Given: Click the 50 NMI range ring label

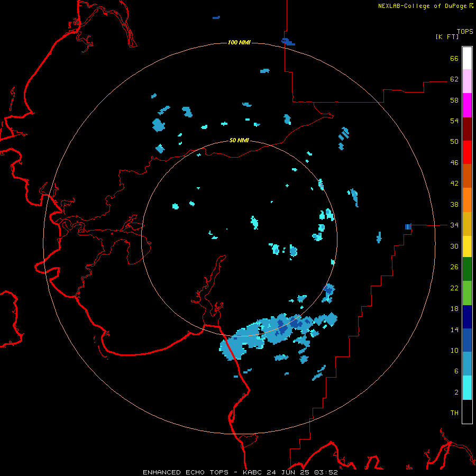Looking at the screenshot, I should coord(239,140).
